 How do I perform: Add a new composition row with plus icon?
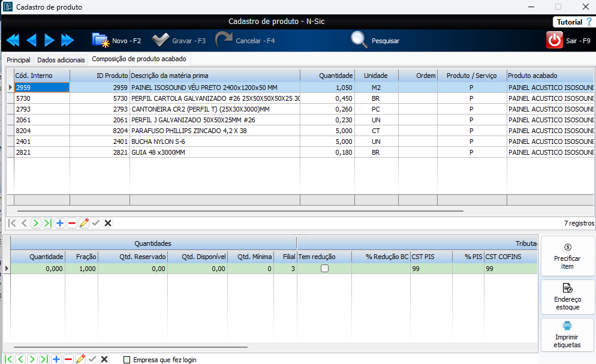point(60,223)
